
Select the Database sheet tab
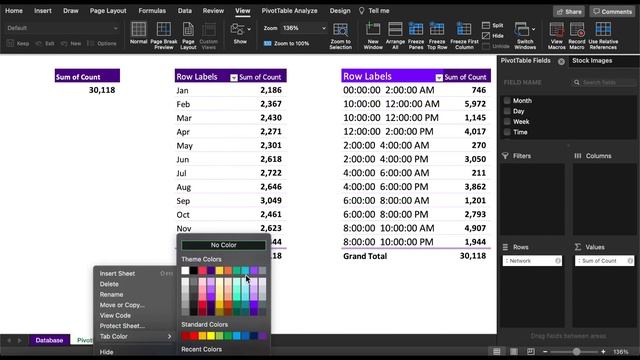[x=49, y=340]
